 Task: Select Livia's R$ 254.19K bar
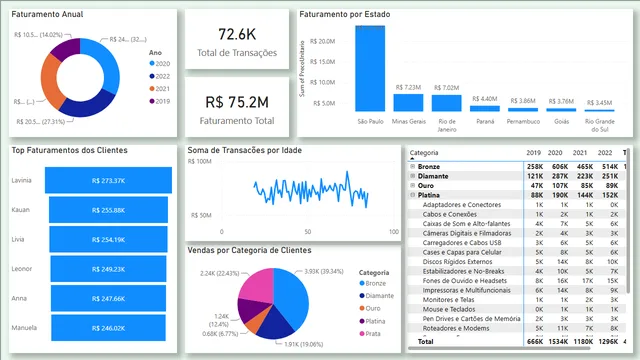point(108,239)
